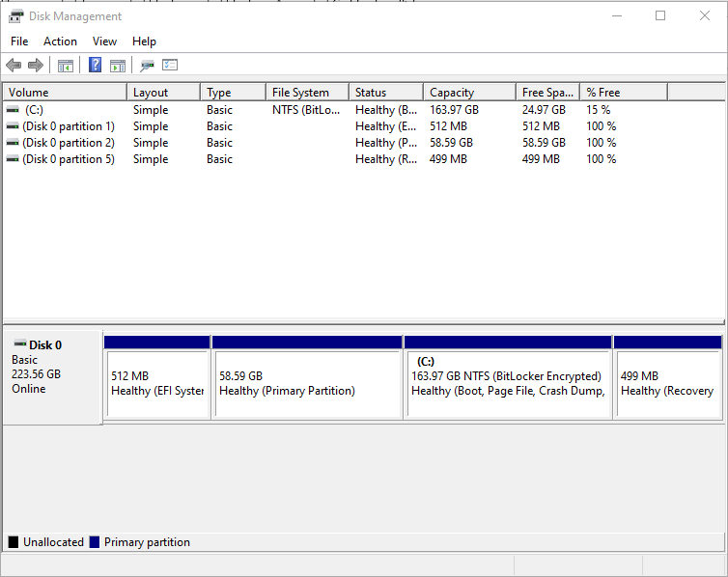
Task: Select the (Disk 0 partition 1) volume name
Action: pos(69,126)
